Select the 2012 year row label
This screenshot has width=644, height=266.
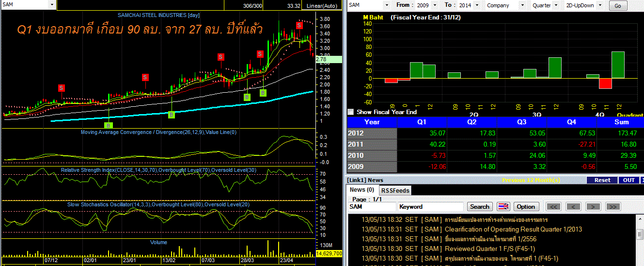tap(372, 133)
